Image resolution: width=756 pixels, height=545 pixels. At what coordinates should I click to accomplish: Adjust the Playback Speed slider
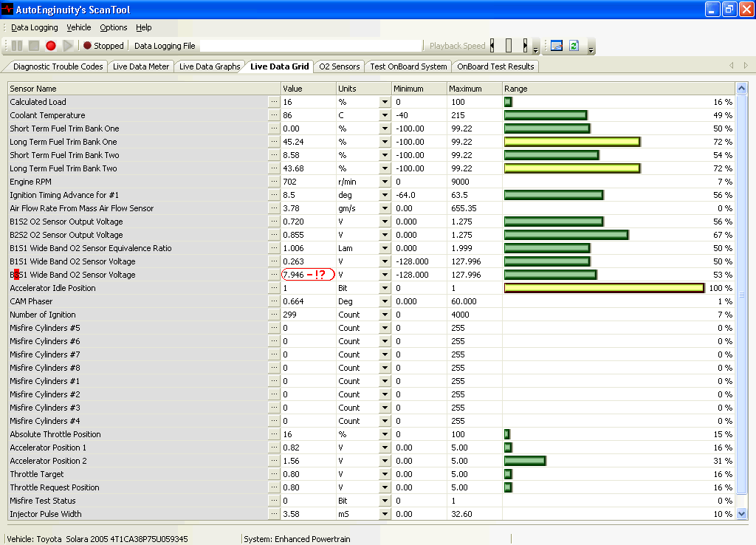(x=509, y=46)
